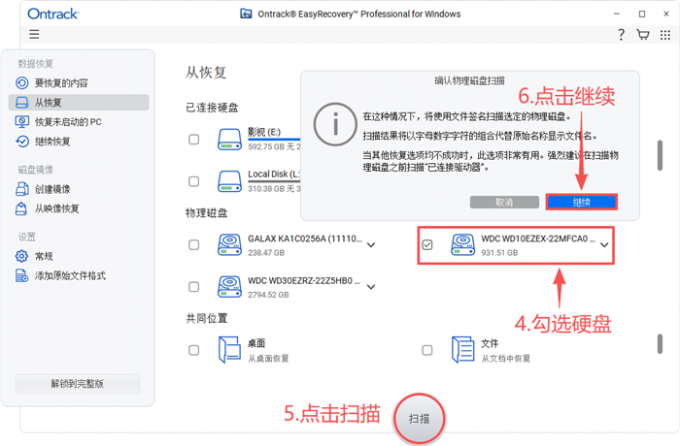Open the help question mark icon
680x446 pixels.
point(621,34)
